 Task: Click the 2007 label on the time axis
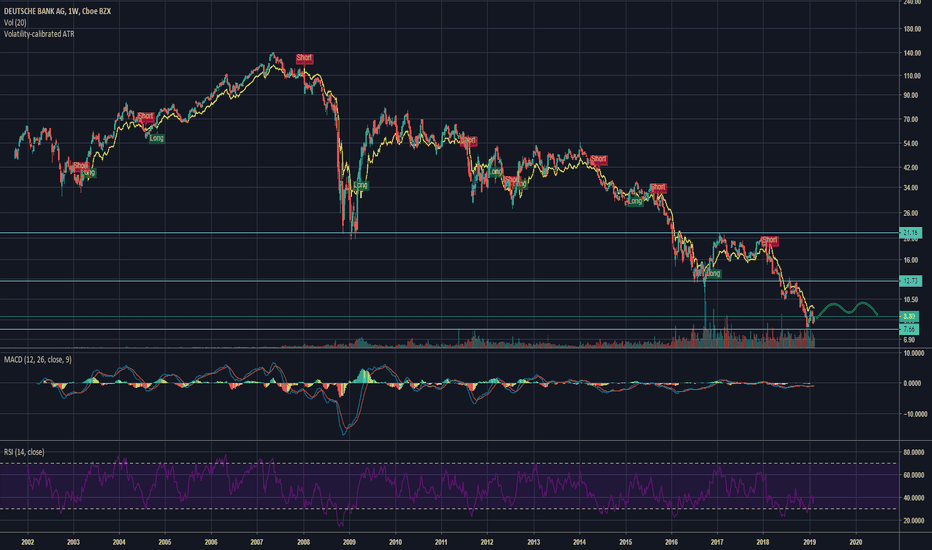(x=257, y=542)
